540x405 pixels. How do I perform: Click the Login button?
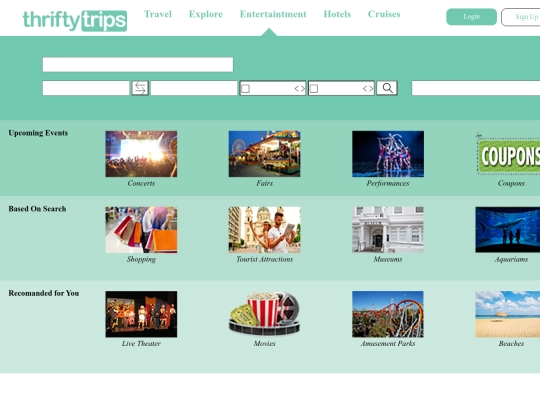pyautogui.click(x=471, y=17)
